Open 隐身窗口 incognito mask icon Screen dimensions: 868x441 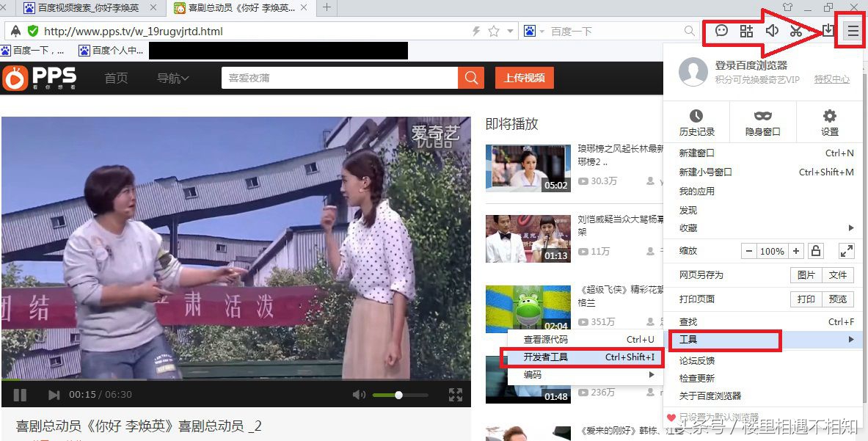pos(762,121)
